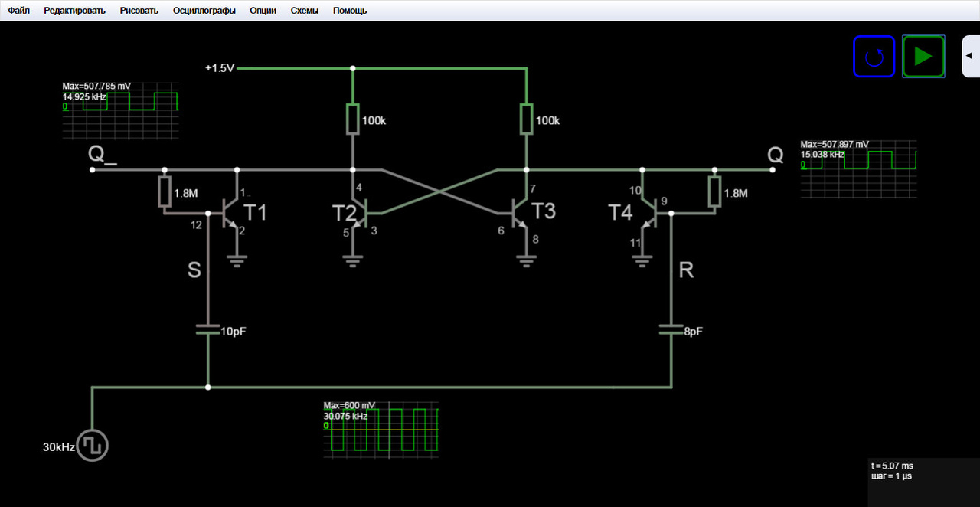980x507 pixels.
Task: Click the 8pF capacitor
Action: pyautogui.click(x=671, y=331)
